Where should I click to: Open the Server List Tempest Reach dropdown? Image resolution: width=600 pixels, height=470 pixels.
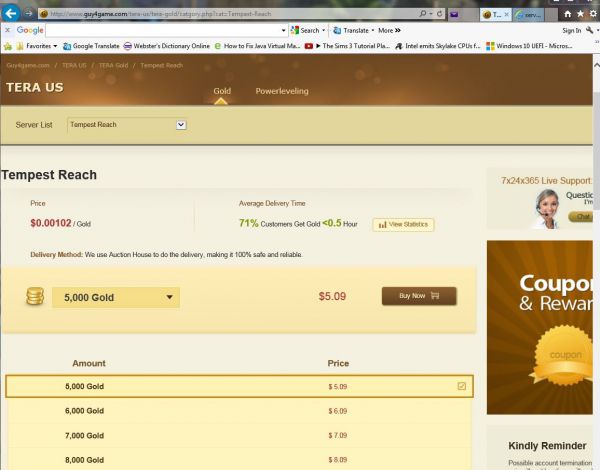pos(127,125)
